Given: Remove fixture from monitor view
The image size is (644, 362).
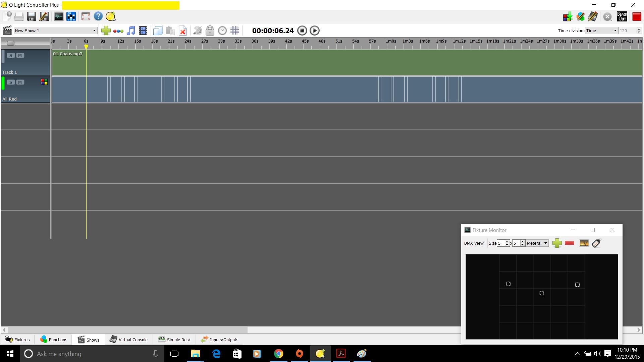Looking at the screenshot, I should [570, 243].
